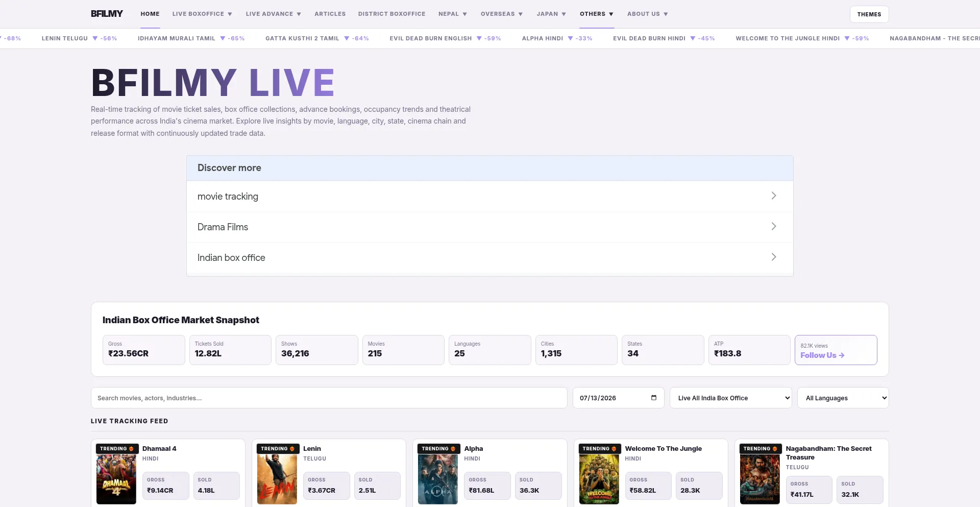Click Lenin sold 2.51L value
Screen dimensions: 980x507
(x=367, y=490)
